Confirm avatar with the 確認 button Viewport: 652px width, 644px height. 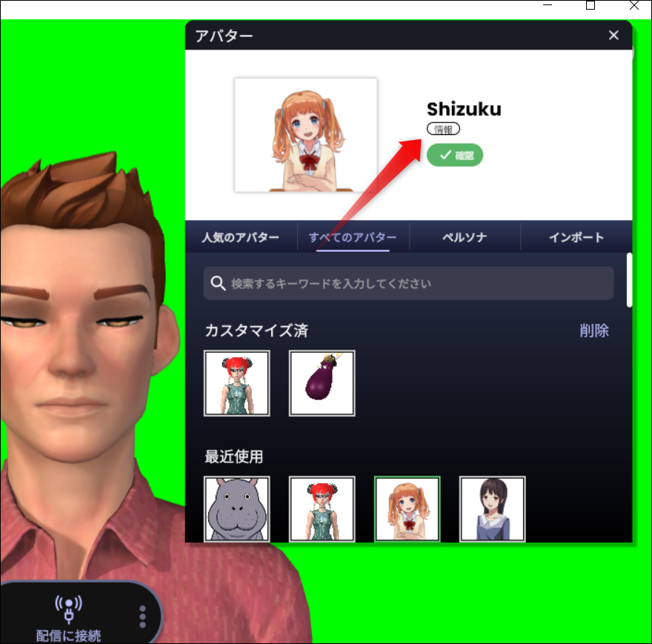pyautogui.click(x=455, y=155)
